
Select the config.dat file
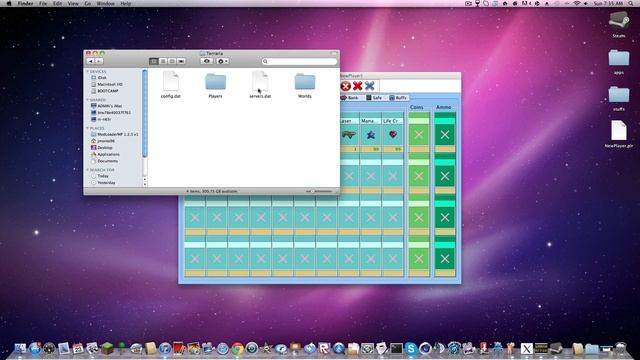click(171, 84)
